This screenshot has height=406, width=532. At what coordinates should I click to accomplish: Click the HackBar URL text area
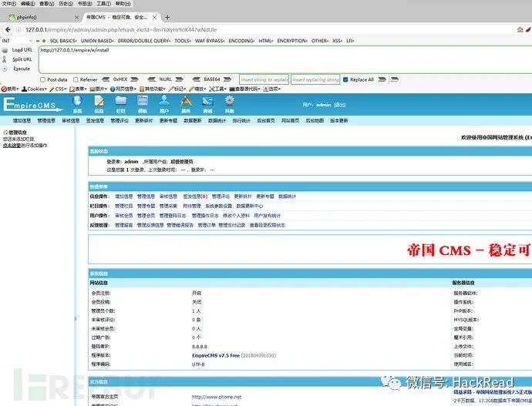[285, 59]
